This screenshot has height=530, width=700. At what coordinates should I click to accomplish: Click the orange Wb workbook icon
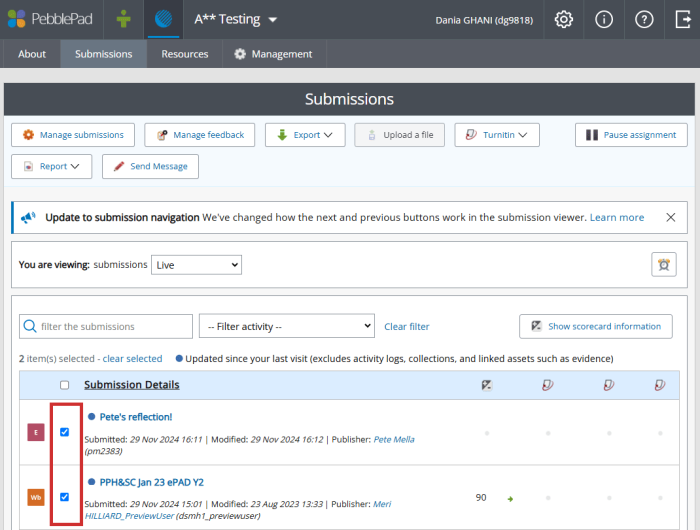pos(36,497)
